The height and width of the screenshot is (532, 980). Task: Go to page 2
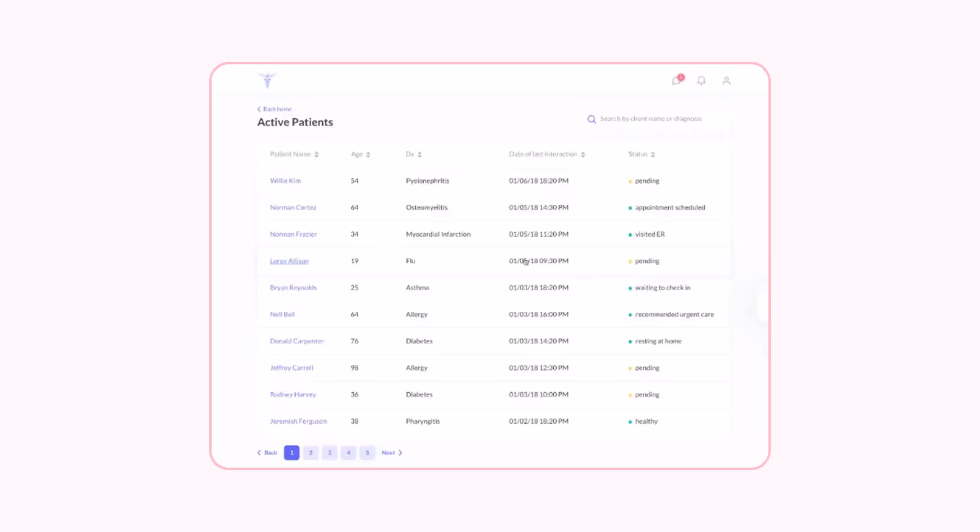click(x=311, y=453)
